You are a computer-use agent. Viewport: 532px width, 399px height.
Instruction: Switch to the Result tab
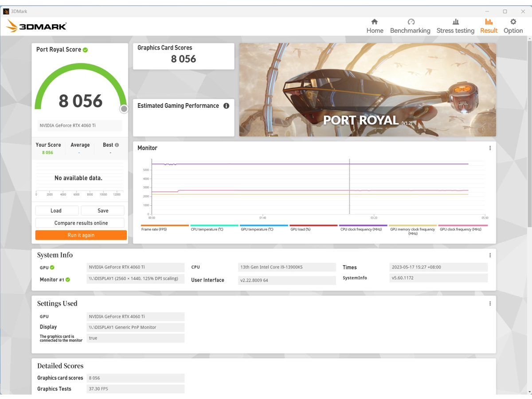489,26
